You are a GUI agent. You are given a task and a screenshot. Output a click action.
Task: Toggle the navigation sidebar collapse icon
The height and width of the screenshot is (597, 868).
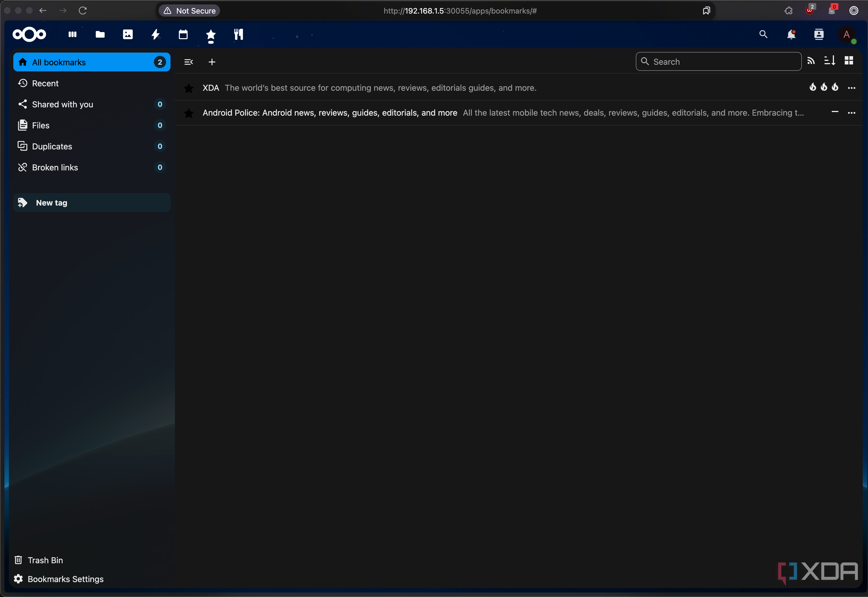[x=188, y=62]
